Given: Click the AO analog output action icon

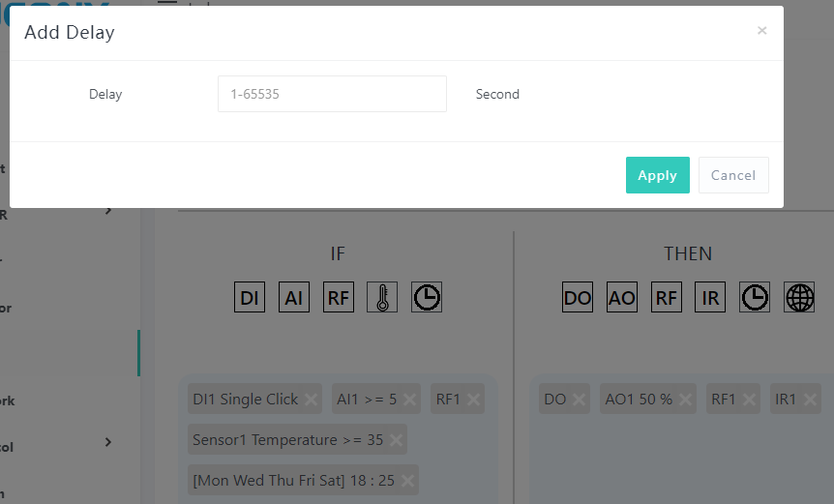Looking at the screenshot, I should (622, 298).
